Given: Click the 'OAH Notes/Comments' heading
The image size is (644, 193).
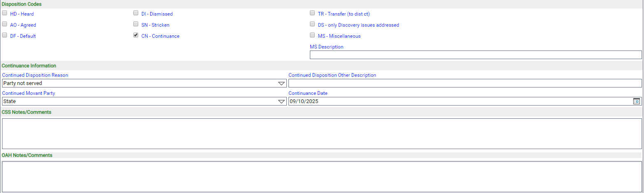Looking at the screenshot, I should [27, 155].
